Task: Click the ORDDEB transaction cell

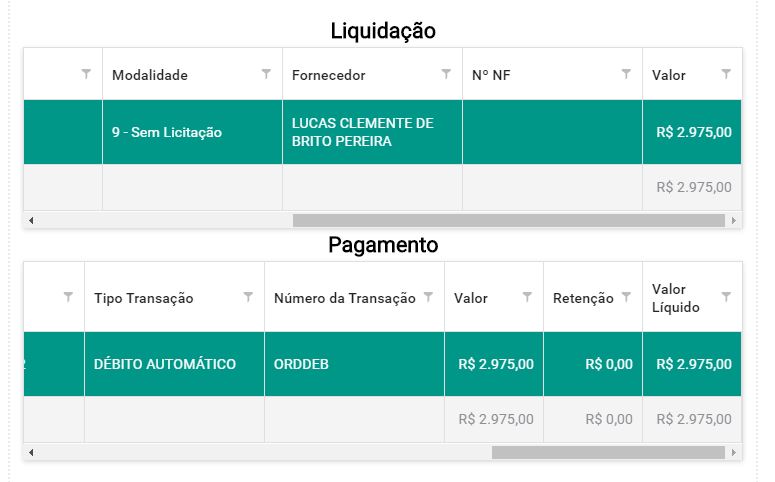Action: point(354,364)
